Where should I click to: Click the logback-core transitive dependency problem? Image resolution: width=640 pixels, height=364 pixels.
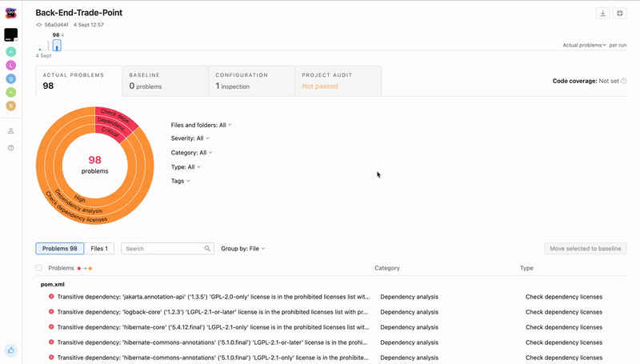(212, 312)
